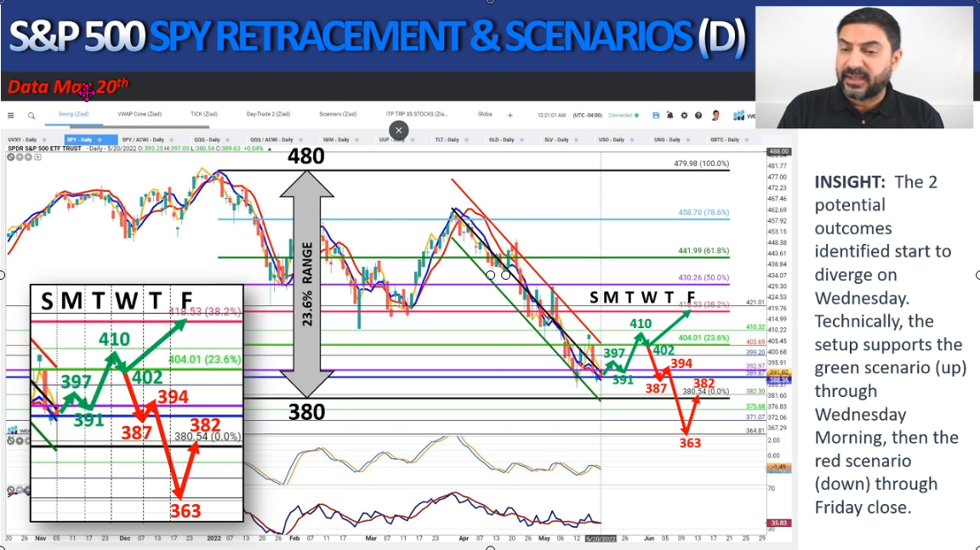The width and height of the screenshot is (980, 550).
Task: Select the SPY - Daily chart tab
Action: pyautogui.click(x=91, y=140)
